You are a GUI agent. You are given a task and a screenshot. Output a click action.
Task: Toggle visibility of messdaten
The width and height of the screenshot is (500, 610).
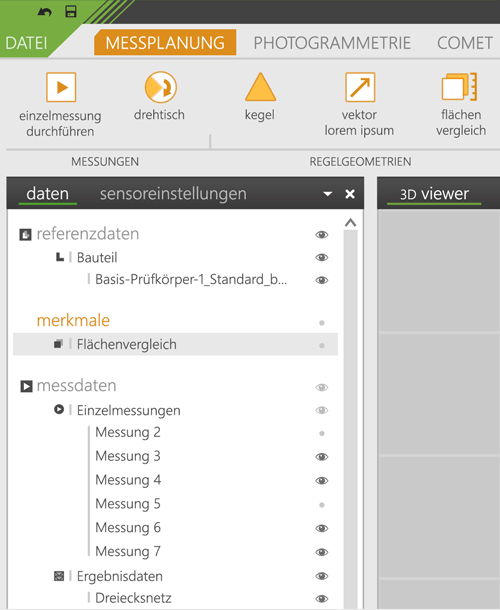click(x=322, y=387)
